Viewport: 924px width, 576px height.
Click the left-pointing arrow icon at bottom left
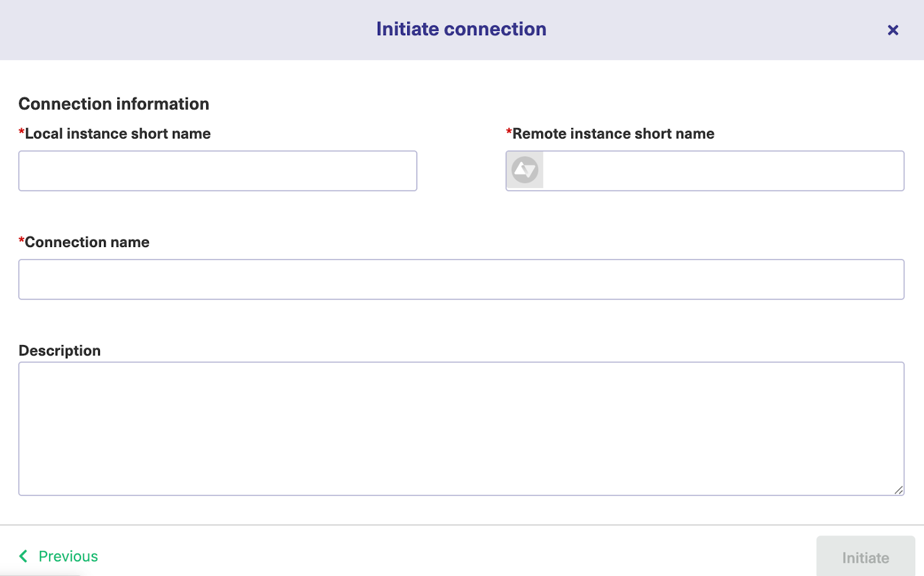(23, 556)
